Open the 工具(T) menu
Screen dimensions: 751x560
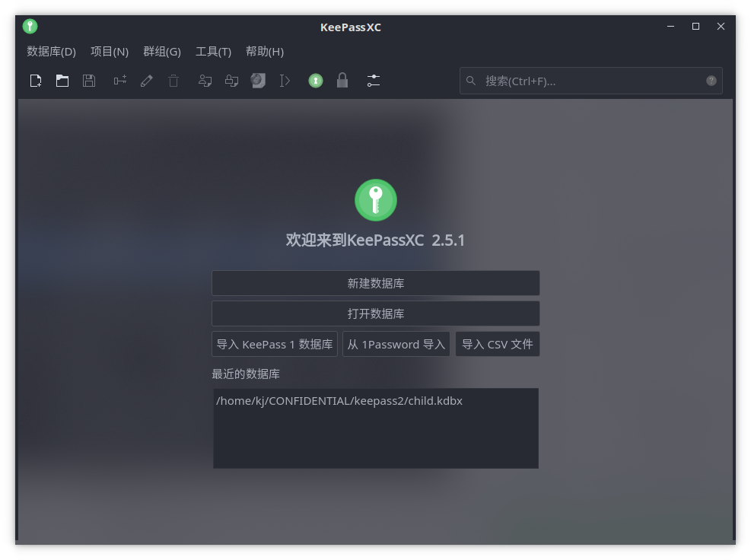click(x=213, y=52)
